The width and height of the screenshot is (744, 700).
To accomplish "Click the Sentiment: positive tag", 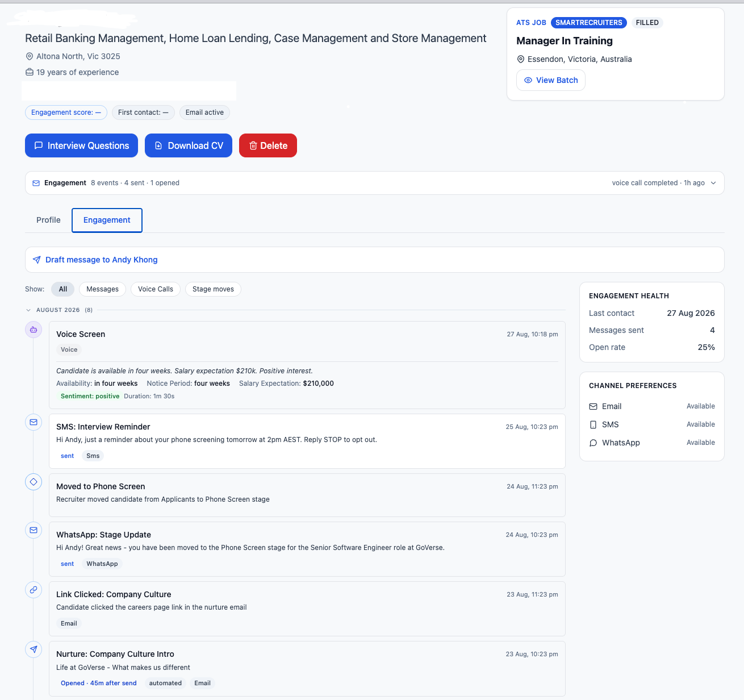I will pyautogui.click(x=90, y=396).
